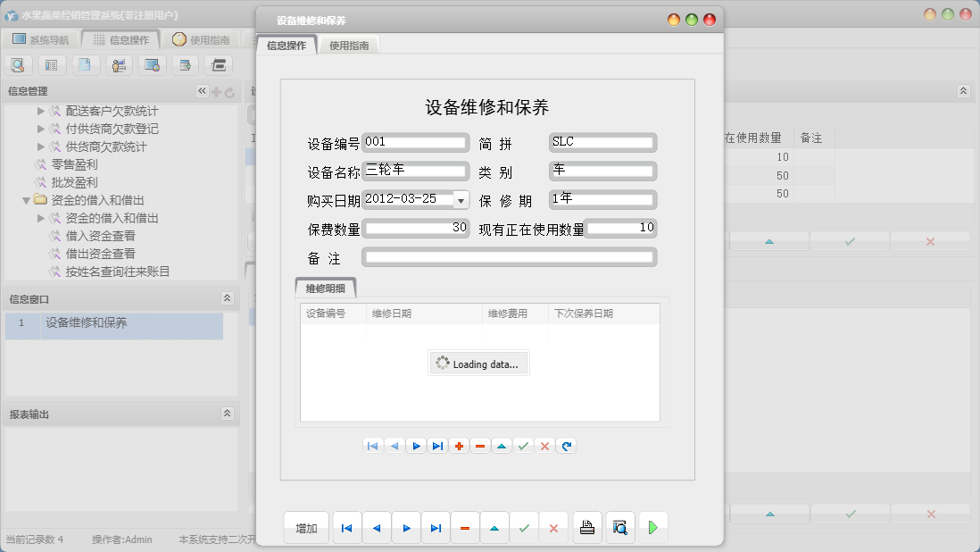Viewport: 980px width, 552px height.
Task: Open the print preview icon at the dialog bottom
Action: click(620, 527)
